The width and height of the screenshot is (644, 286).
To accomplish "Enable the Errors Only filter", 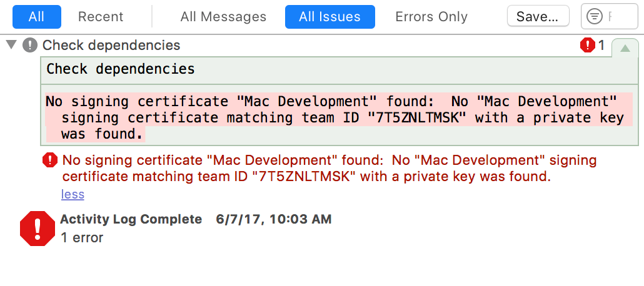I will pos(431,17).
